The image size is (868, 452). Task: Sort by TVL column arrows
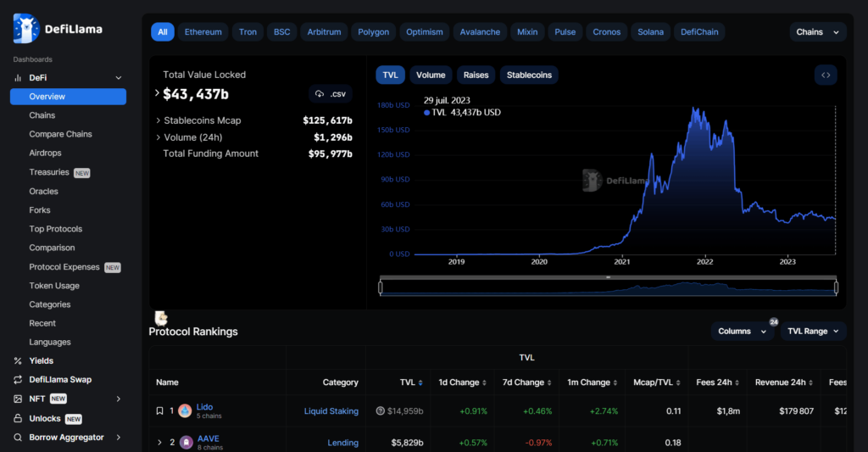(x=420, y=382)
